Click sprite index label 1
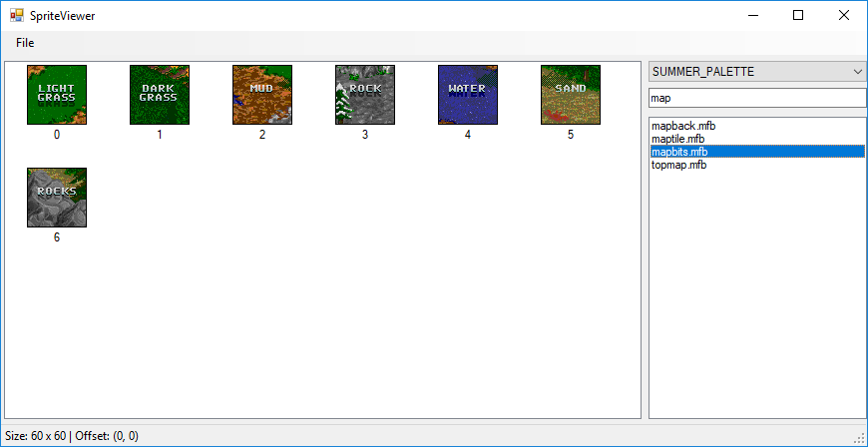868x447 pixels. (160, 135)
